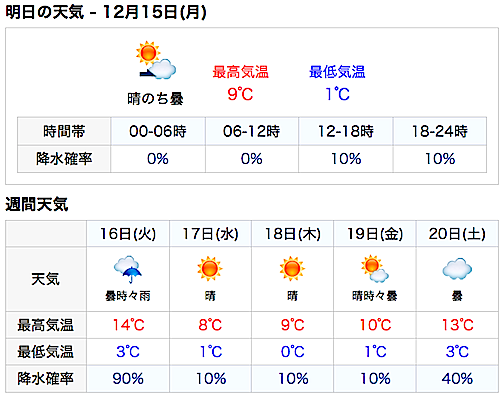
Task: Click the sunny icon for 18日(木)
Action: pos(292,269)
